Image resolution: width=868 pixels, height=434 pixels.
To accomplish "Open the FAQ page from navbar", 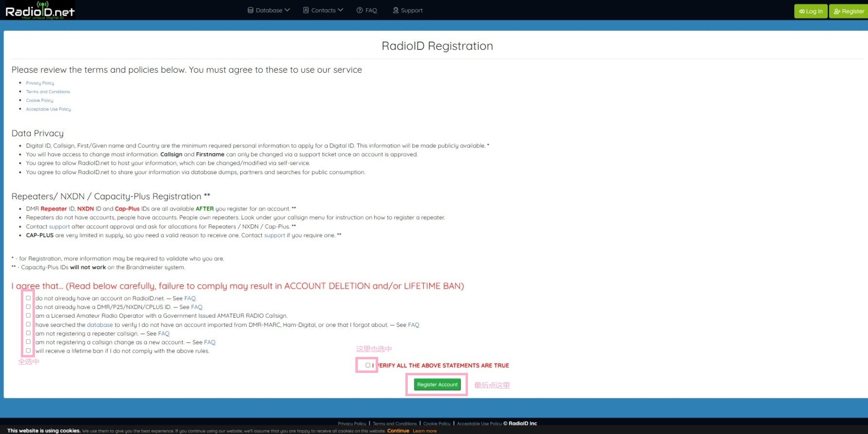I will point(367,10).
